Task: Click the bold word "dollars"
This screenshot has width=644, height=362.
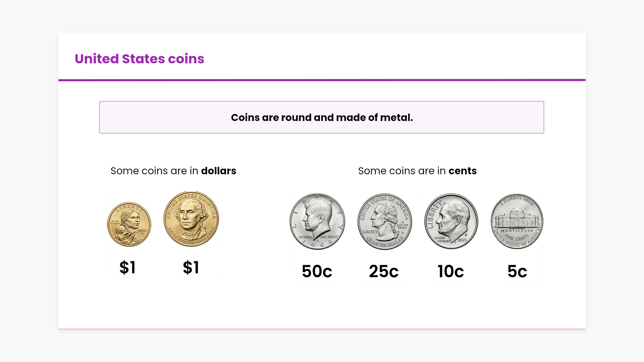Action: tap(218, 171)
